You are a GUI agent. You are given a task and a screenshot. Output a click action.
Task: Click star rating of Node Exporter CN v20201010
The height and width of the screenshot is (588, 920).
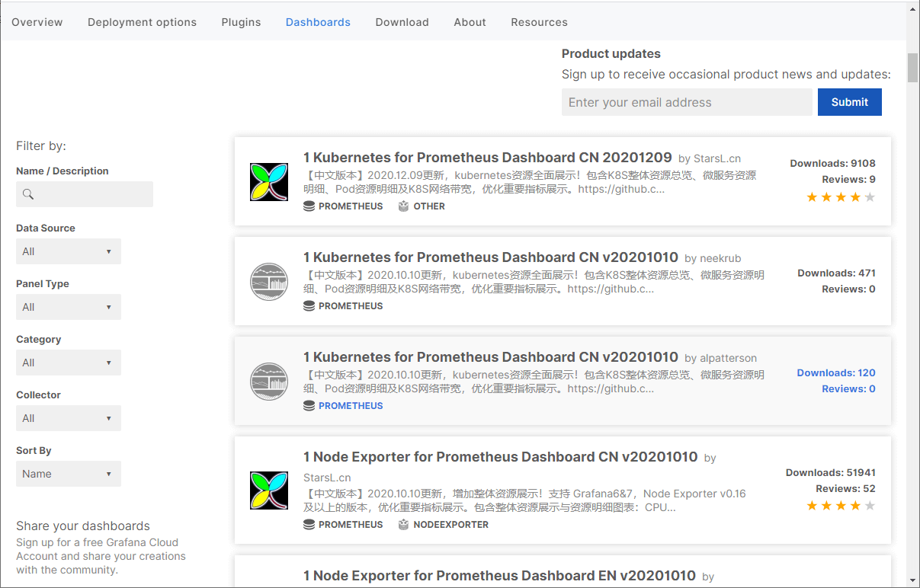click(x=841, y=506)
